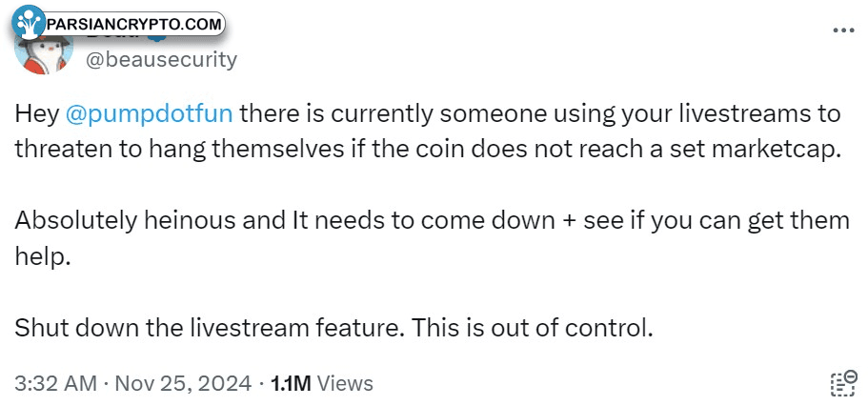This screenshot has height=406, width=868.
Task: Open the 1.1M Views count
Action: click(321, 383)
